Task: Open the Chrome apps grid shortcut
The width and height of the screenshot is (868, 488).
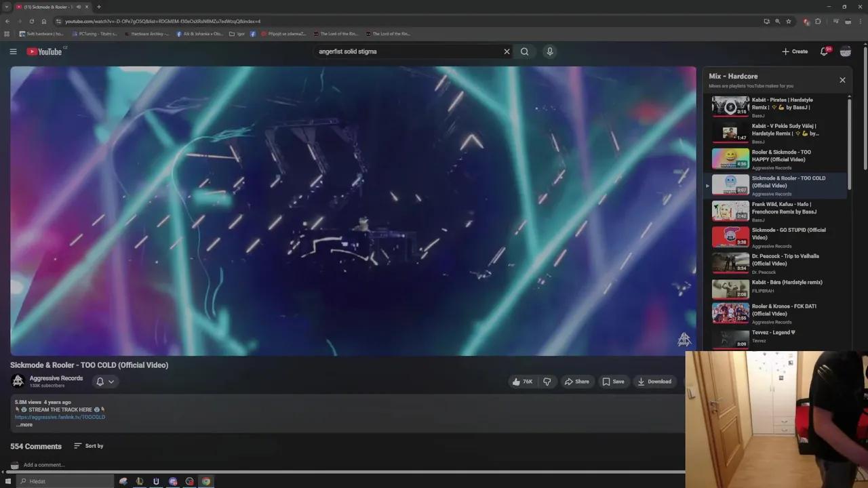Action: tap(7, 34)
